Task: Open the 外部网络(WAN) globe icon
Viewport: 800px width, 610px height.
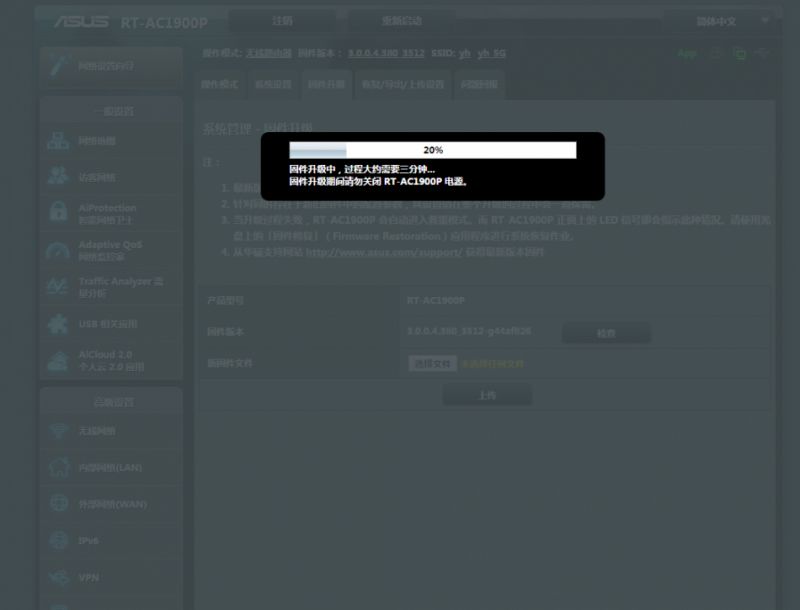Action: tap(58, 504)
